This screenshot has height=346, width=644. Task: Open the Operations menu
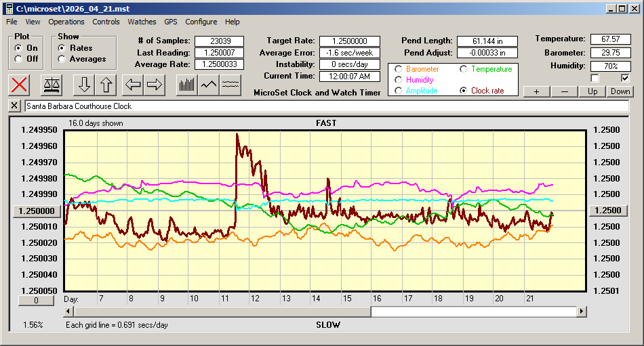[66, 22]
